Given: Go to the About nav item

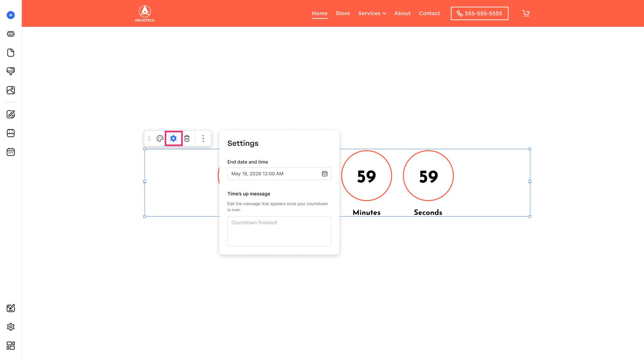Looking at the screenshot, I should point(402,13).
